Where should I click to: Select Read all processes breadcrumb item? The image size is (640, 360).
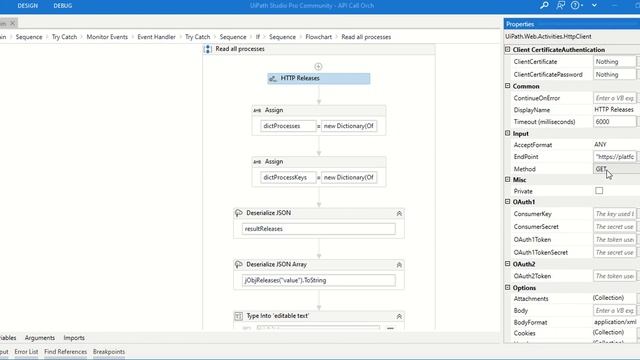pos(366,37)
